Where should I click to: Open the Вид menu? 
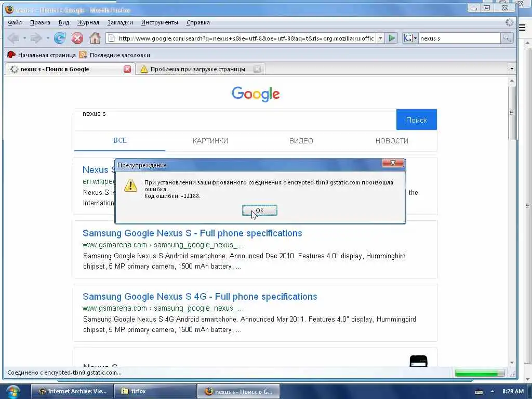tap(64, 22)
